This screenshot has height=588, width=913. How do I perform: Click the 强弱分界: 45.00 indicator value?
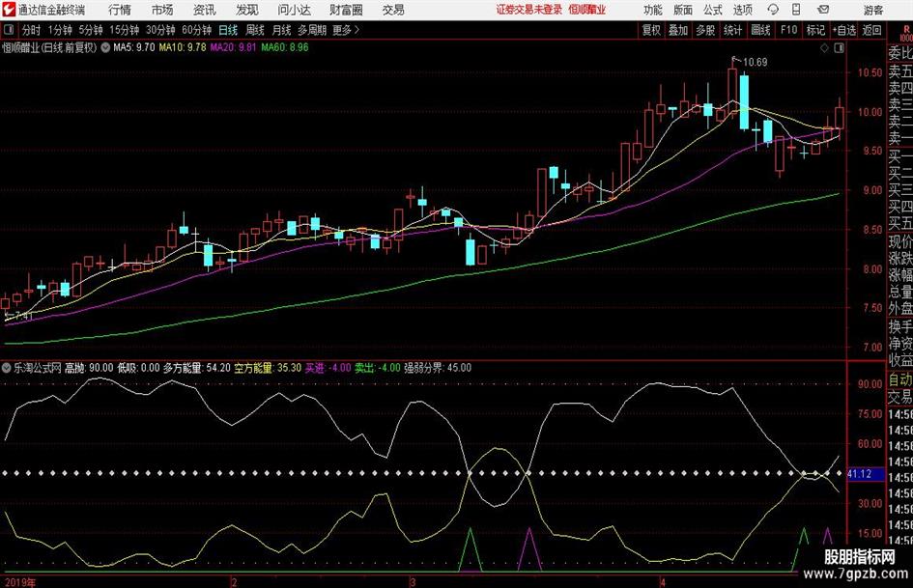coord(438,368)
